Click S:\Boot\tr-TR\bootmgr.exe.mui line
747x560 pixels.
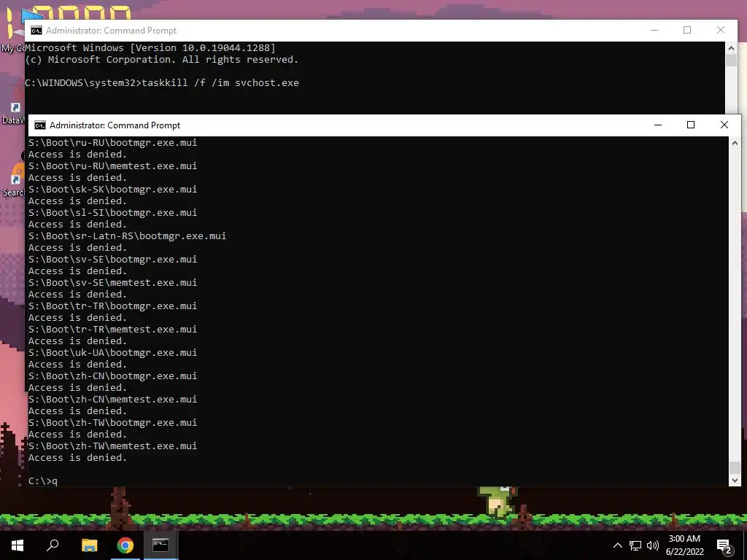tap(112, 306)
